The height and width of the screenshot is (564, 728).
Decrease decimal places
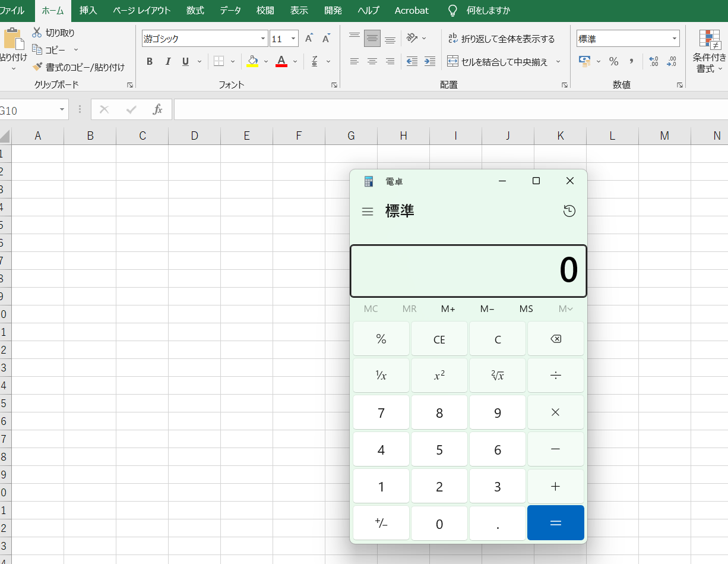click(x=672, y=61)
